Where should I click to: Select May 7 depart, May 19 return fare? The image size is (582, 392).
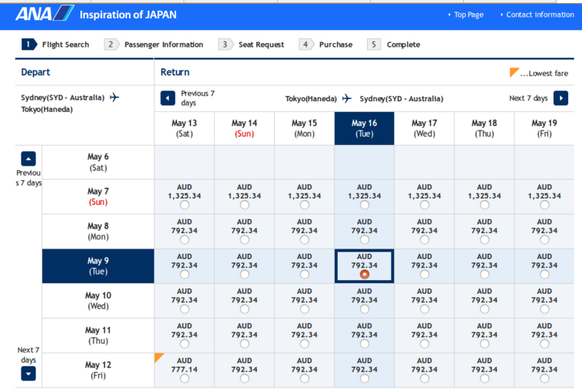(x=544, y=205)
